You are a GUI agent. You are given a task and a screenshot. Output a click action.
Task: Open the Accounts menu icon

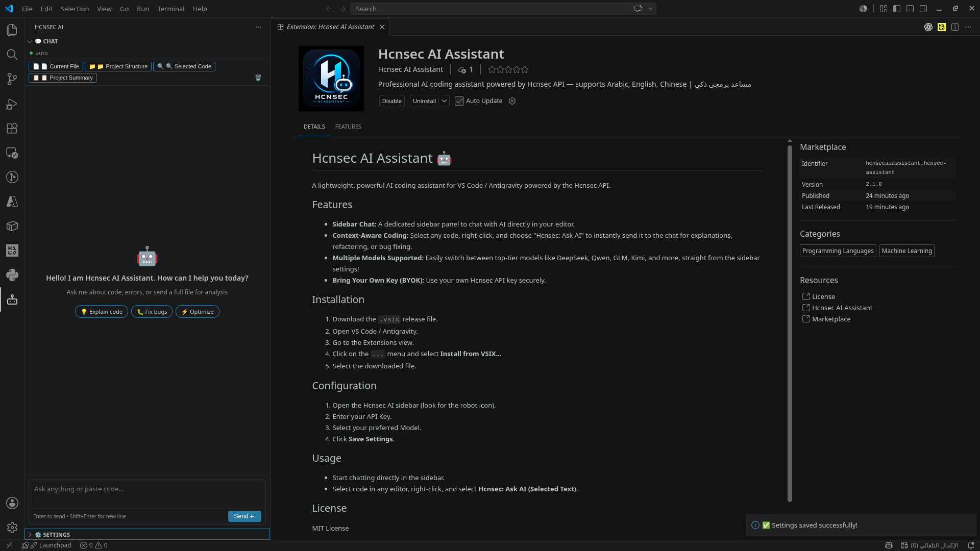12,503
